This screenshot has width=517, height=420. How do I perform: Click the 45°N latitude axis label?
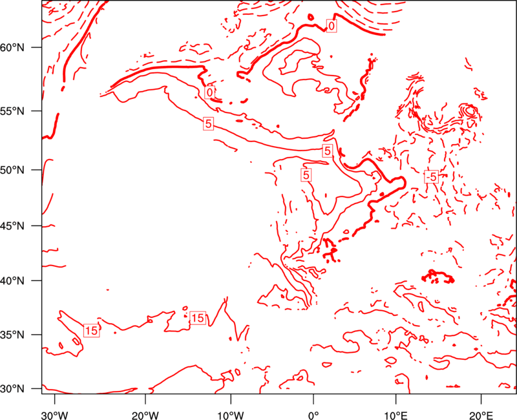pyautogui.click(x=12, y=226)
